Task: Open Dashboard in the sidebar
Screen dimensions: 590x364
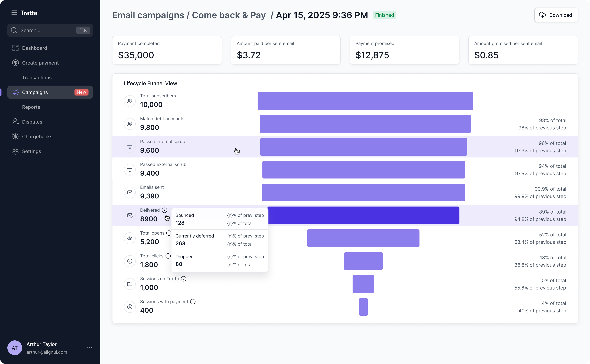Action: click(34, 48)
